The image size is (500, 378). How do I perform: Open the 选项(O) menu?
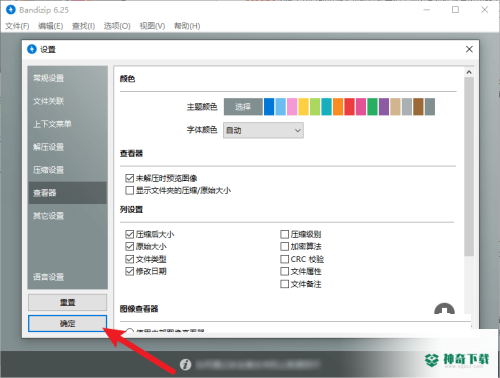117,26
